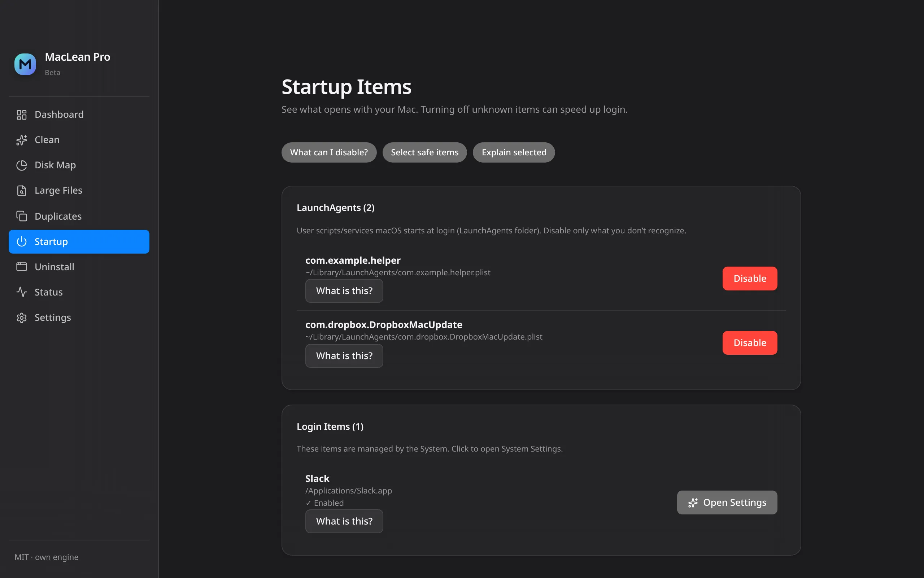924x578 pixels.
Task: Click the com.example.helper item name
Action: (x=353, y=260)
